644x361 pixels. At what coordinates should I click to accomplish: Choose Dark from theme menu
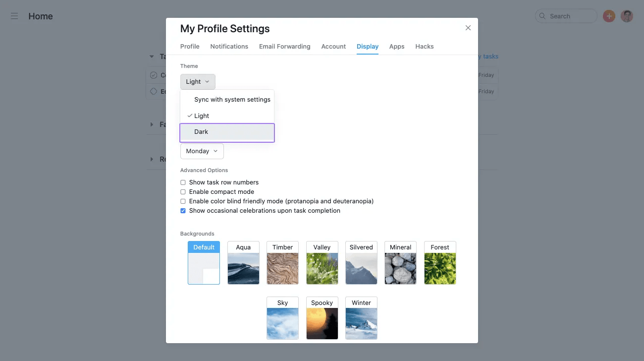[x=227, y=132]
